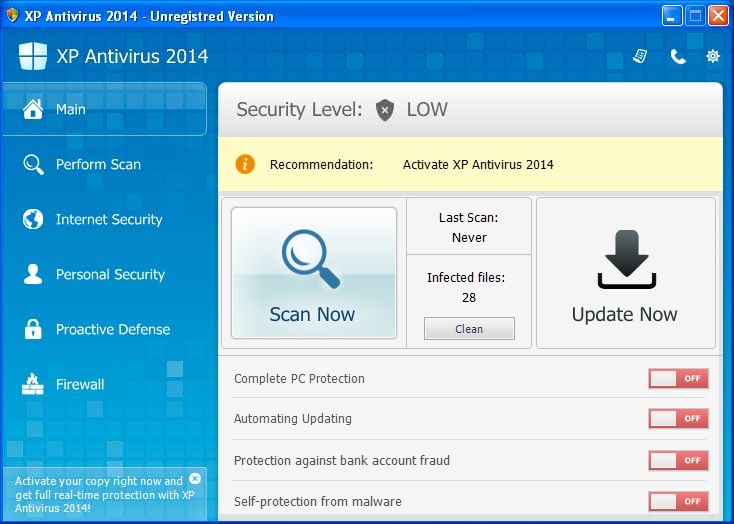
Task: Click the Security Level heading text
Action: coord(300,110)
